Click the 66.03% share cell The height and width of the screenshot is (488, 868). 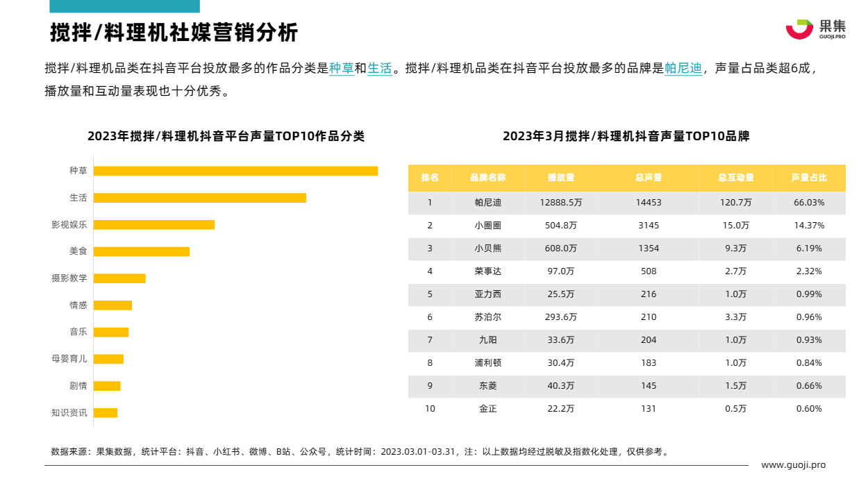coord(809,203)
